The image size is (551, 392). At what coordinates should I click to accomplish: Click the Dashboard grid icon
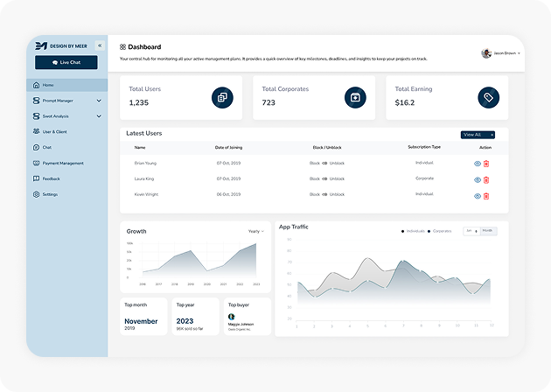point(122,46)
